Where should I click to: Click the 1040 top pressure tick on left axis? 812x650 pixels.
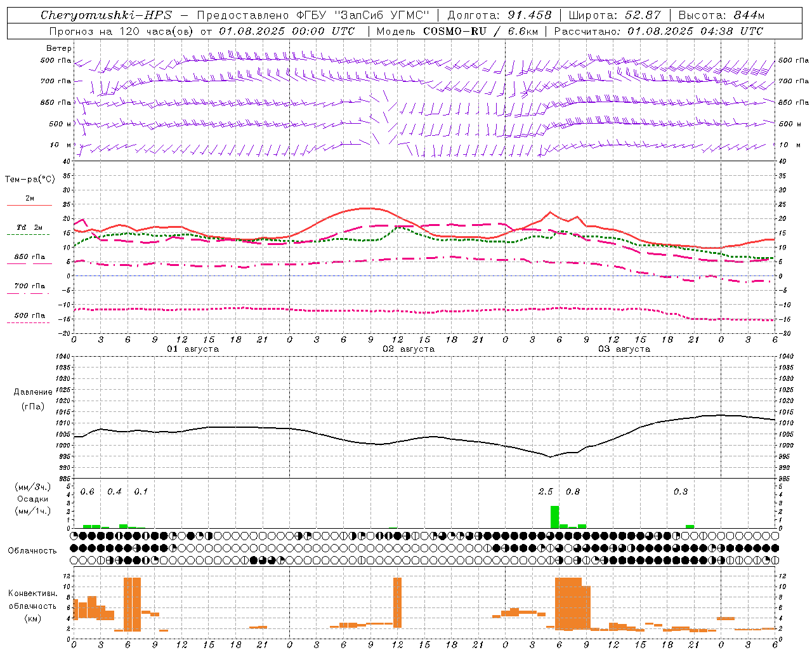click(x=62, y=357)
